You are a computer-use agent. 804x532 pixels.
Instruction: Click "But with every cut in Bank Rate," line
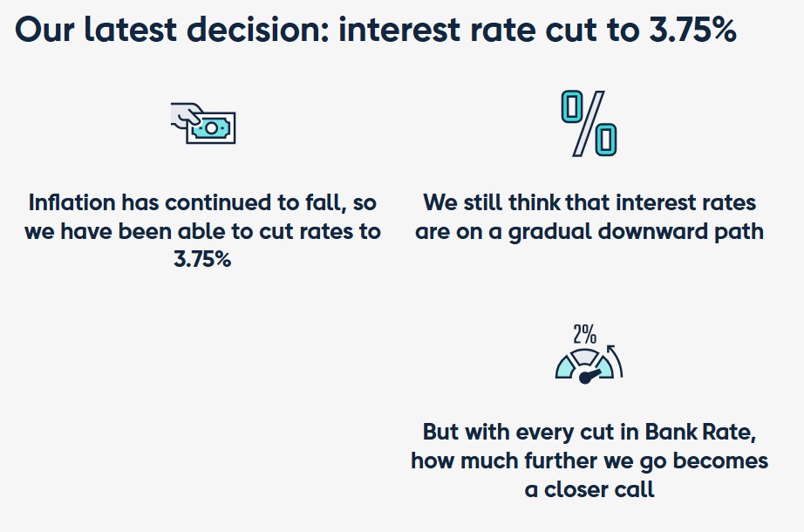tap(589, 431)
